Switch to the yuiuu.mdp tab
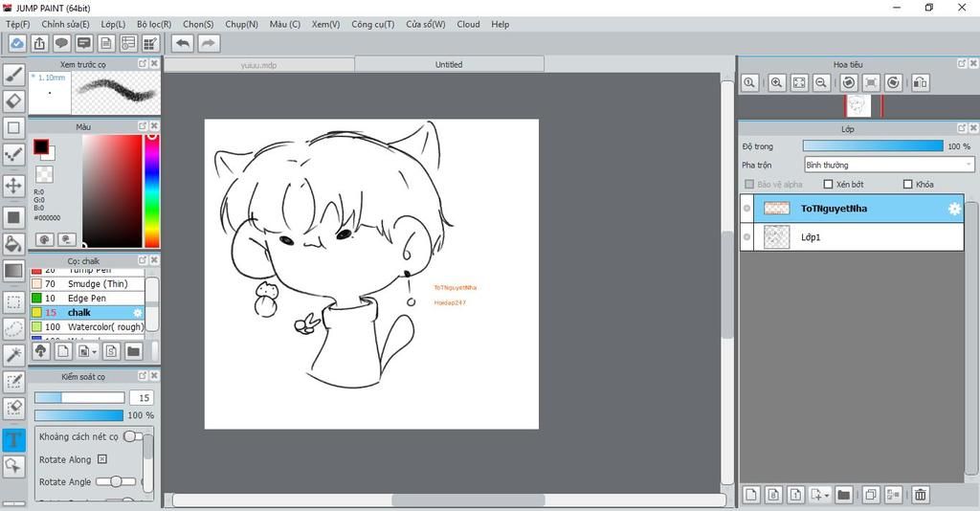 point(258,65)
